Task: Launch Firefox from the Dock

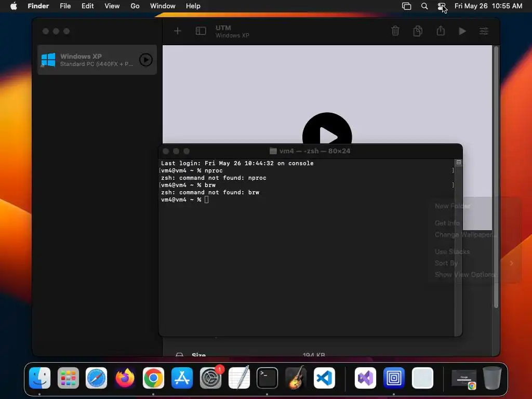Action: (x=125, y=378)
